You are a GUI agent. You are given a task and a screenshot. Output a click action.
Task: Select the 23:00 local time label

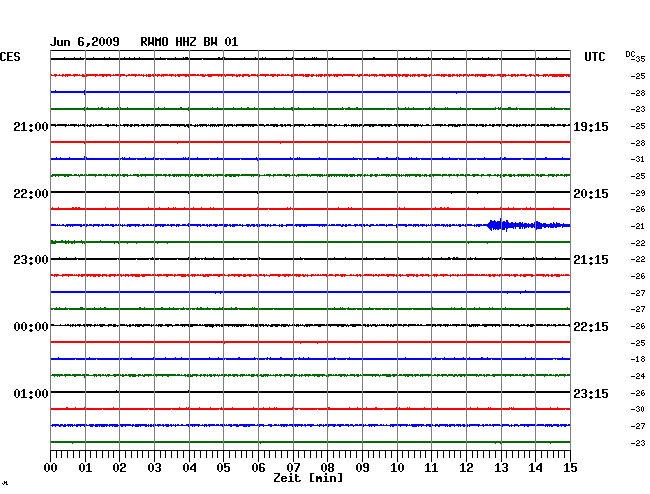(31, 260)
